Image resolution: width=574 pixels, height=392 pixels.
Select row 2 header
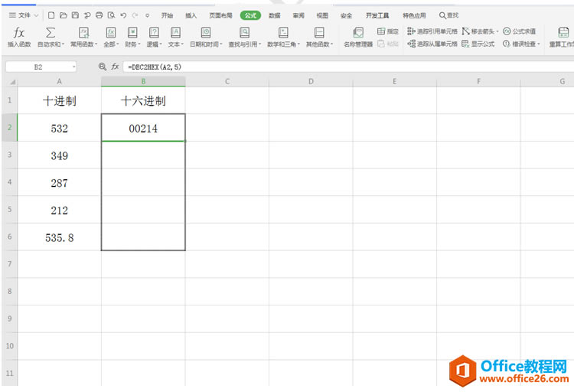9,128
